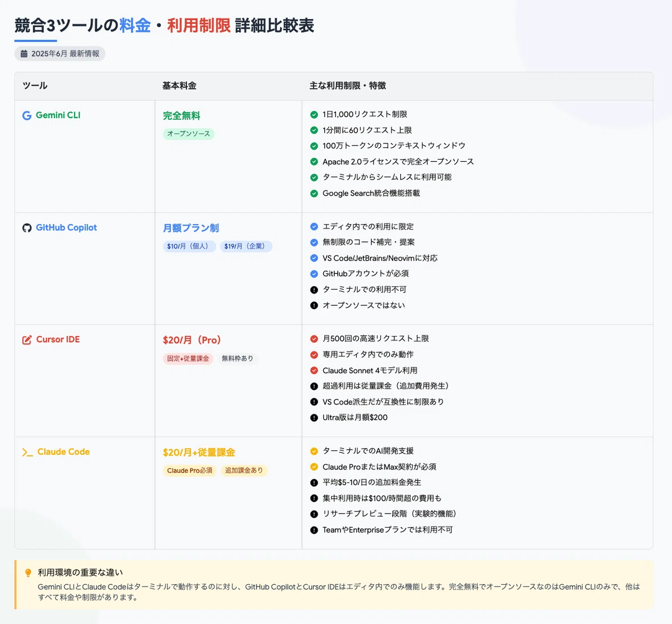Click the Claude Pro必須 badge
The width and height of the screenshot is (672, 624).
[x=190, y=471]
